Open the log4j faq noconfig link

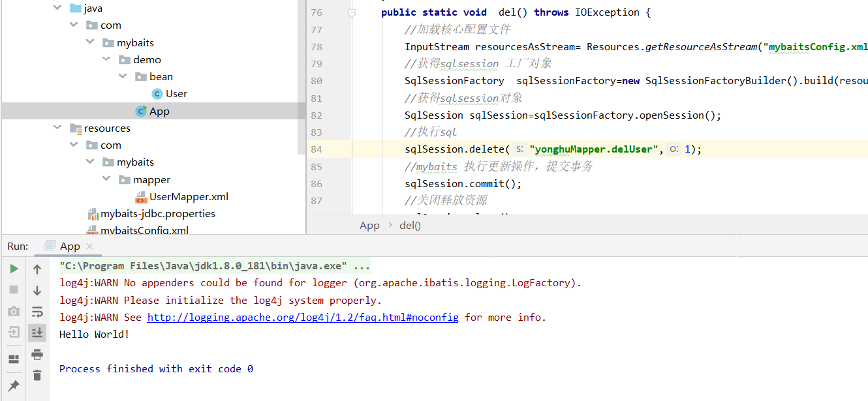click(x=303, y=317)
